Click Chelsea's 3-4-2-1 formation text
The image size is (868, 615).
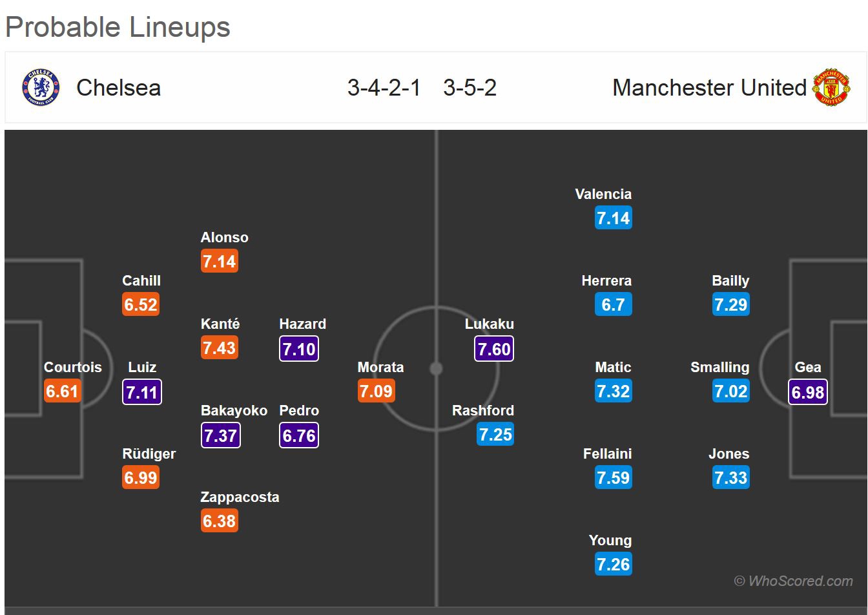pos(384,88)
